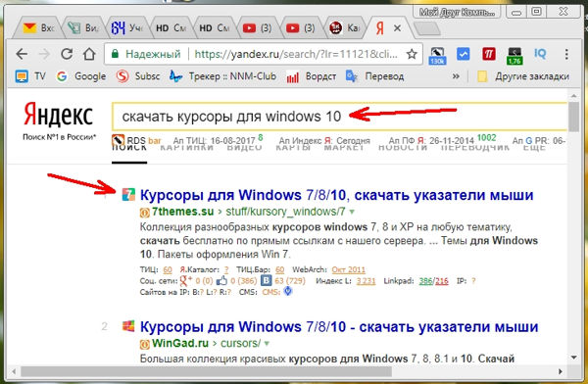Close the active Yandex tab
588x384 pixels.
[398, 28]
